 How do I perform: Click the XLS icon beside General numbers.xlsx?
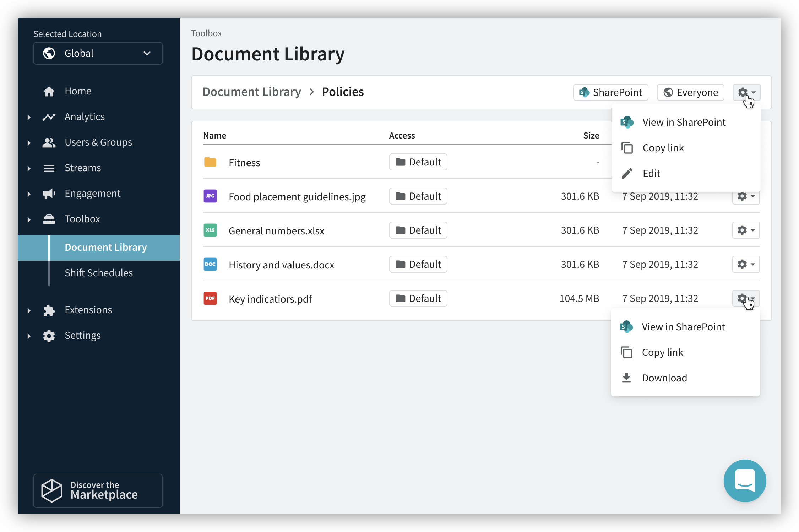pos(210,230)
